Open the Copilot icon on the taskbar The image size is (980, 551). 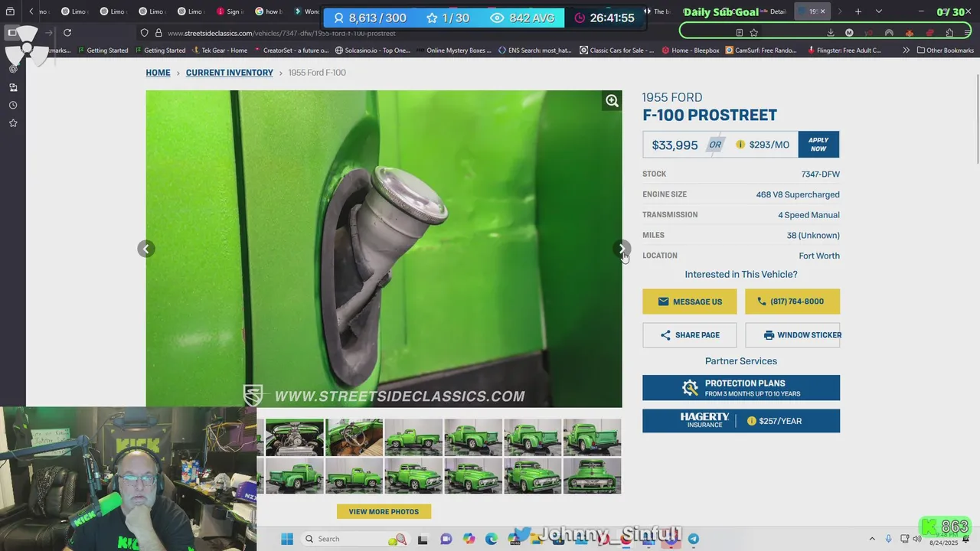(469, 539)
